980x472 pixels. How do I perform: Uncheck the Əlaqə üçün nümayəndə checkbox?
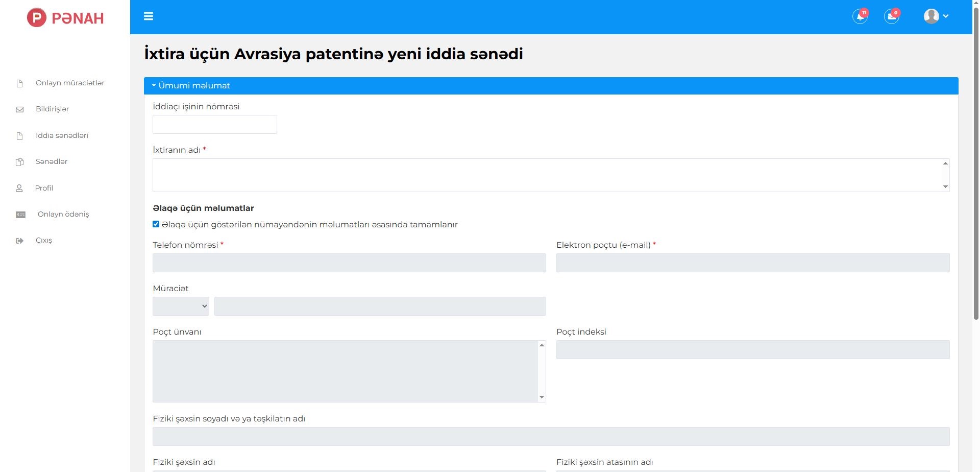[156, 224]
